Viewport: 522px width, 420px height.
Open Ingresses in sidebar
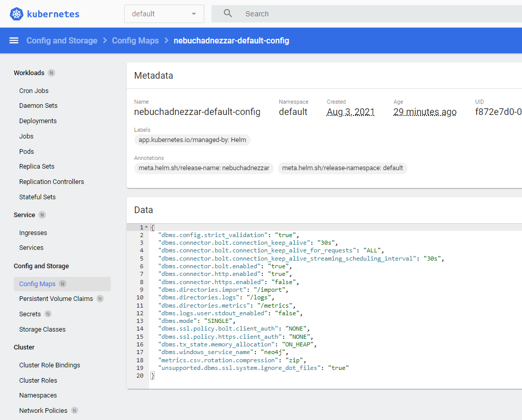(33, 233)
